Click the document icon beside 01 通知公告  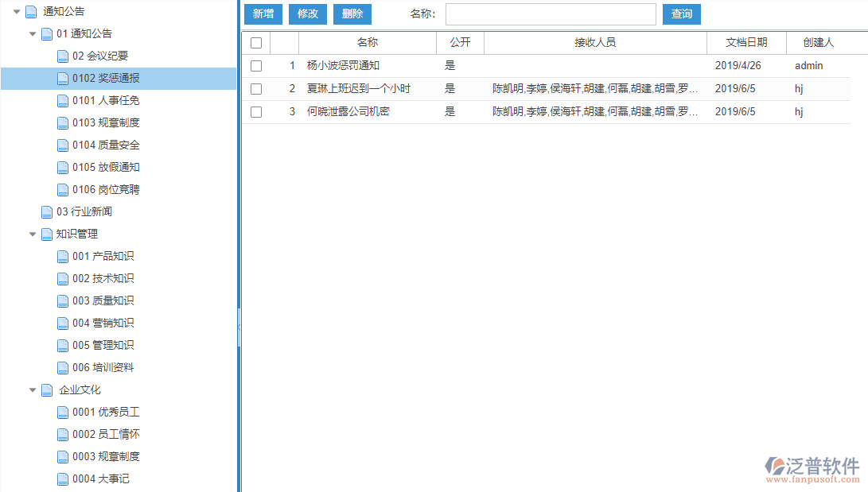click(45, 33)
